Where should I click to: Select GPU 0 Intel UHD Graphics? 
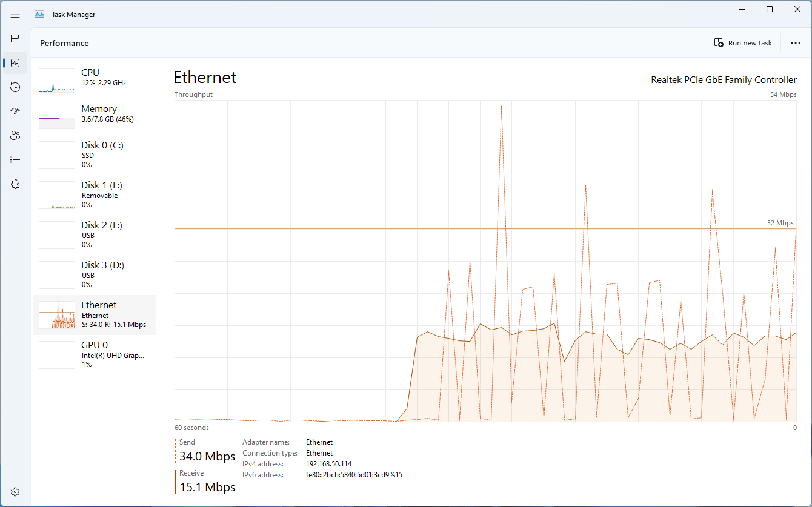pos(94,355)
